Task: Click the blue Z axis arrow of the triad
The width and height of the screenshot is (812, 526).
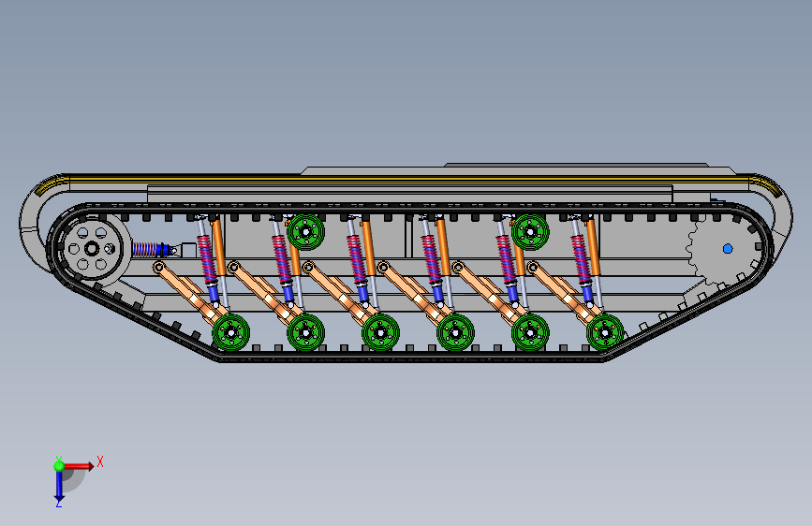Action: (59, 487)
